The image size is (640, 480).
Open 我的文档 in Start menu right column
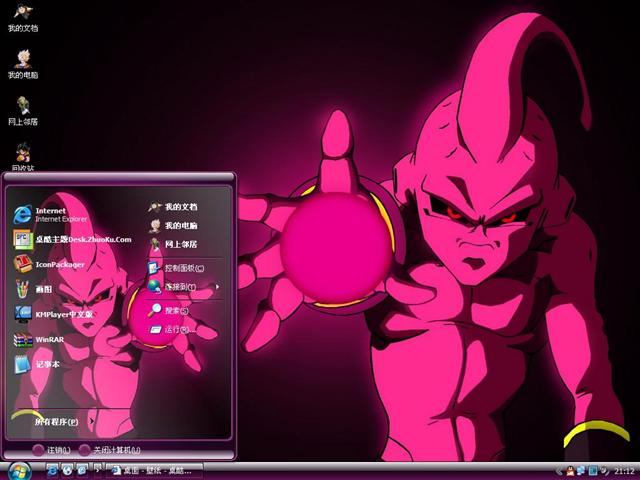[x=173, y=207]
